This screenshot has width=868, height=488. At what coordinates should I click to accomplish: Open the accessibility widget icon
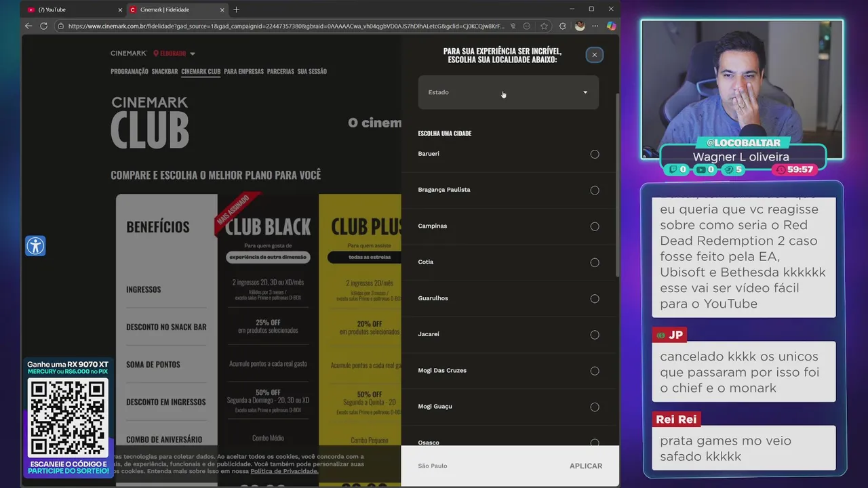tap(35, 245)
